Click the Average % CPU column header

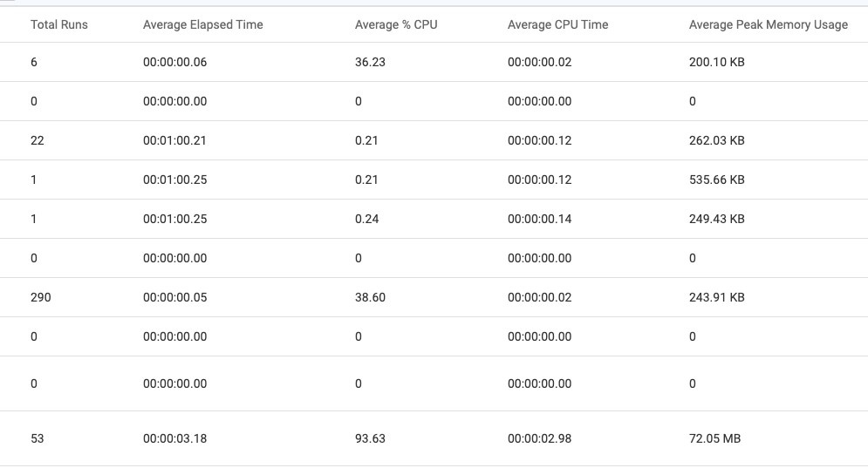point(396,24)
